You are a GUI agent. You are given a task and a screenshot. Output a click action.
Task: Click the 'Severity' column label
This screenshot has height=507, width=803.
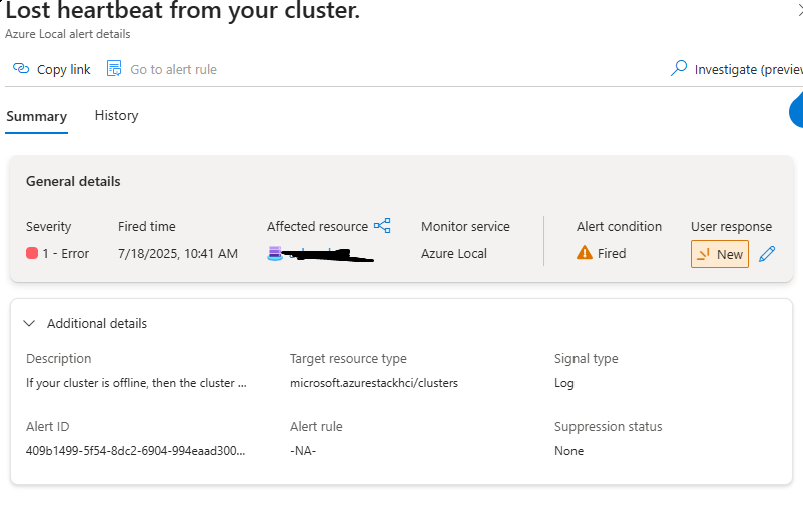(49, 226)
